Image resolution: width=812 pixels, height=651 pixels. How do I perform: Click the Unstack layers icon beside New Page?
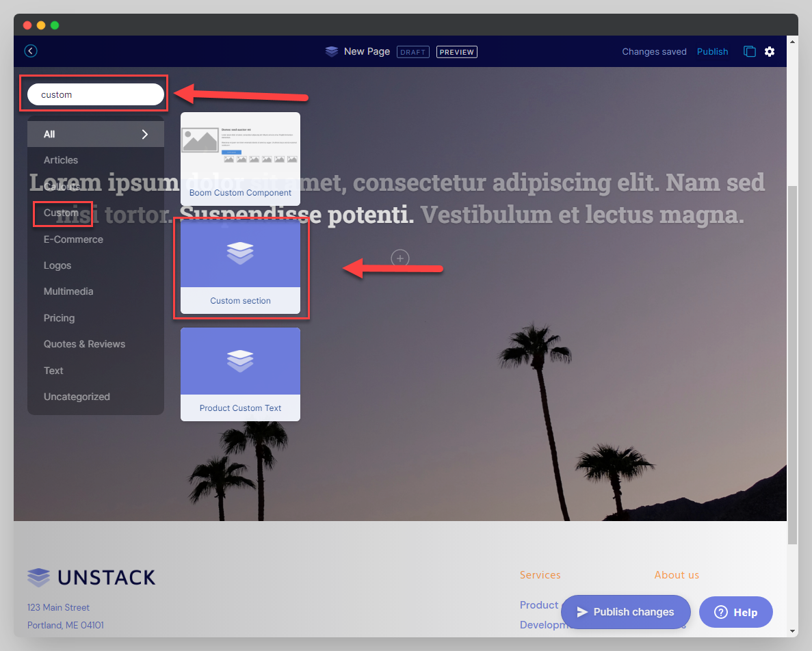pos(331,51)
